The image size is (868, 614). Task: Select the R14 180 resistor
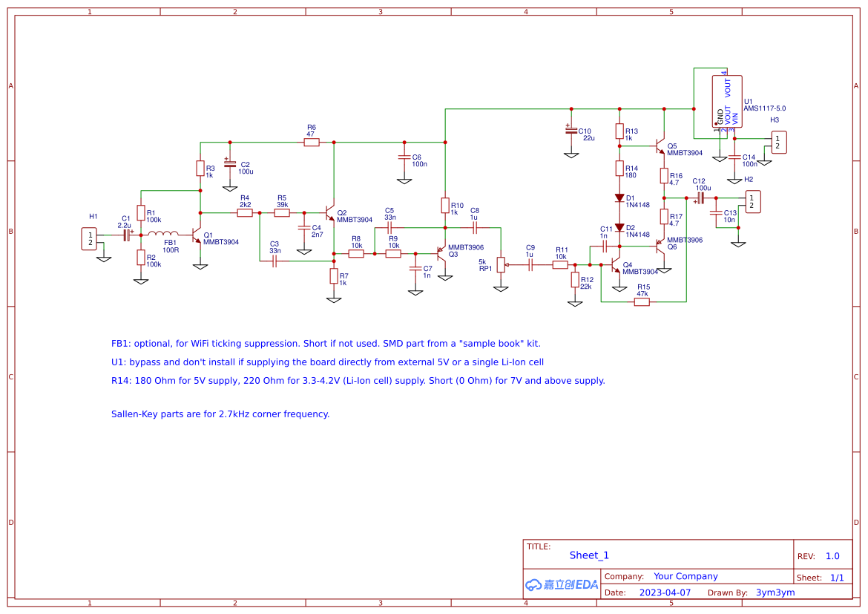point(619,170)
